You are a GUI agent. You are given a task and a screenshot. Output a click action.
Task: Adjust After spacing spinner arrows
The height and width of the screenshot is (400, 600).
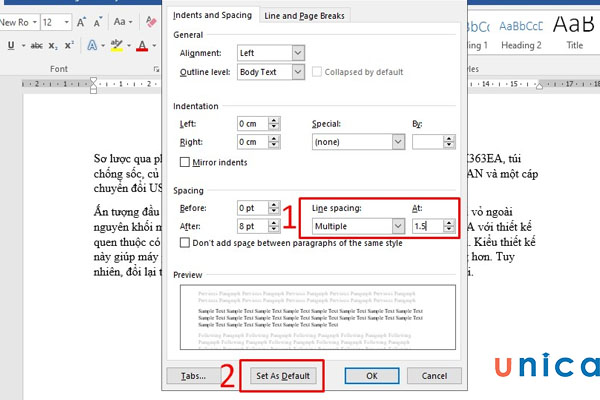(274, 226)
